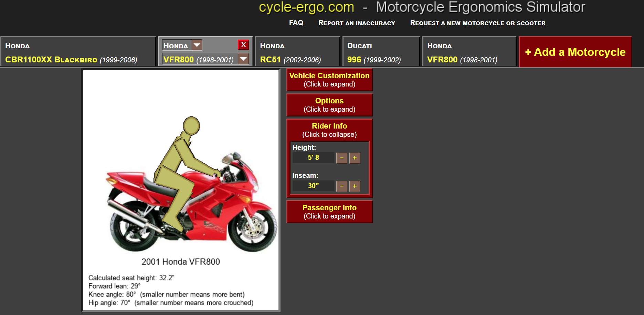Click the Inseam: label
Image resolution: width=644 pixels, height=315 pixels.
305,175
